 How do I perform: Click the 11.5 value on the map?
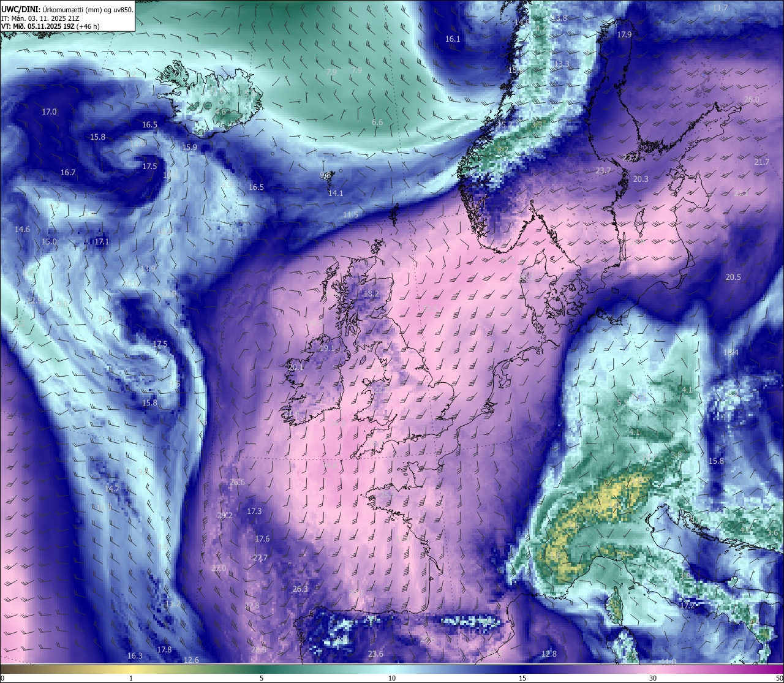click(350, 214)
